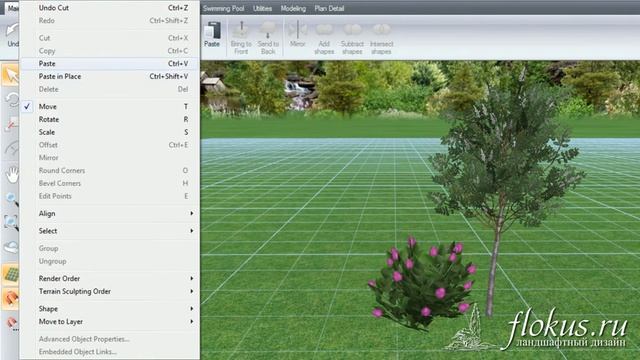
Task: Choose Cut from the Edit menu
Action: coord(110,38)
